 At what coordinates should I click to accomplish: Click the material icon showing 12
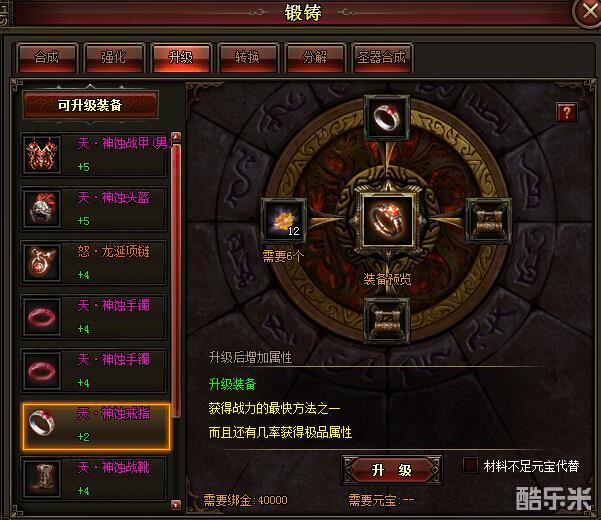point(284,221)
